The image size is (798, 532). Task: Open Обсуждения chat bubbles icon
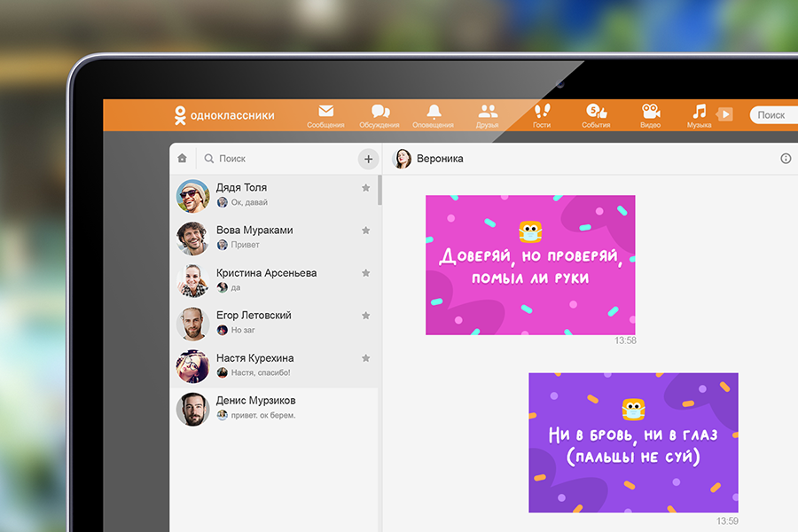pyautogui.click(x=380, y=111)
